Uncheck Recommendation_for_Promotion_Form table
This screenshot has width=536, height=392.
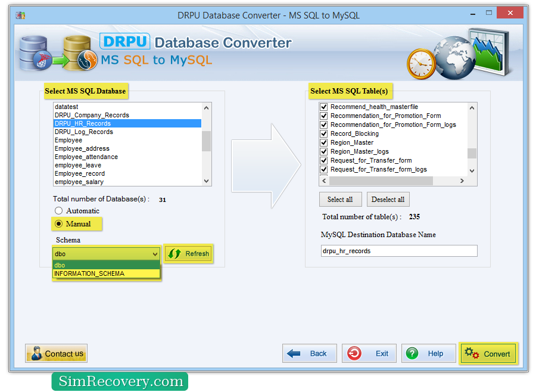[x=324, y=116]
